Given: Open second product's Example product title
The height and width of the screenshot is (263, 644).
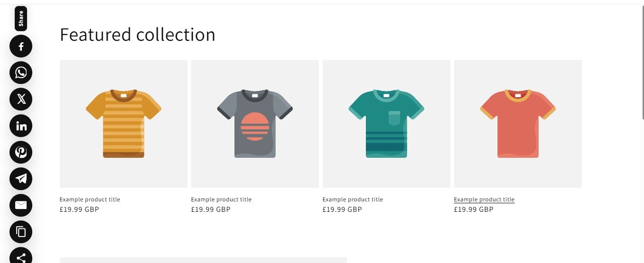Looking at the screenshot, I should coord(221,200).
